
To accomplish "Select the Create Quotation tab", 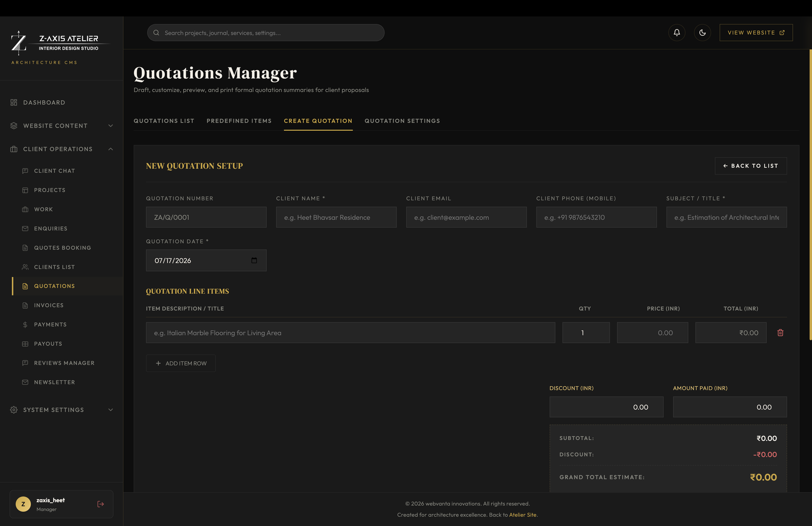I will point(318,121).
